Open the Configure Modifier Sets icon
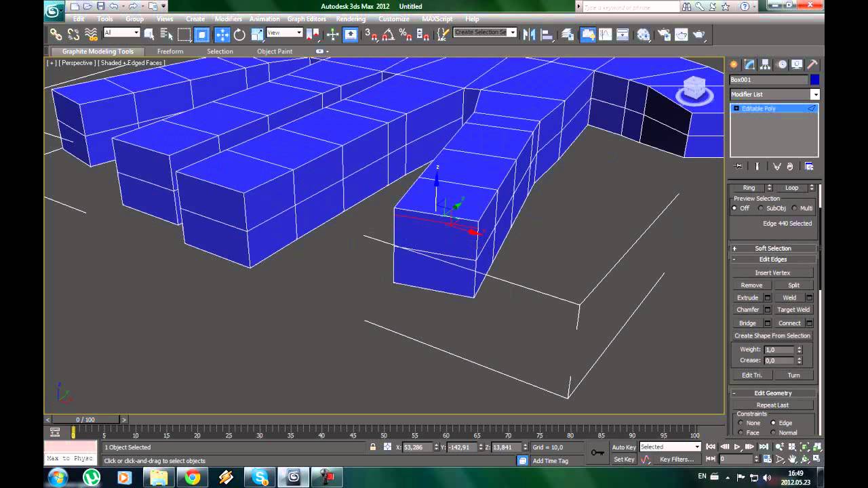868x488 pixels. click(808, 166)
